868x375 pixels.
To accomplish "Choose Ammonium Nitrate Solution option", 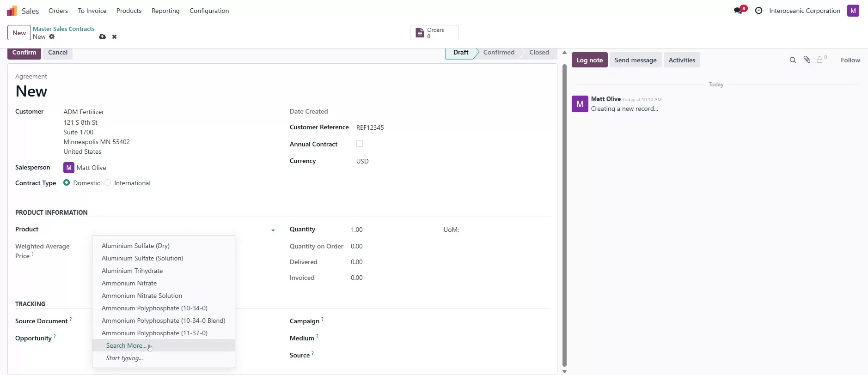I will click(164, 296).
